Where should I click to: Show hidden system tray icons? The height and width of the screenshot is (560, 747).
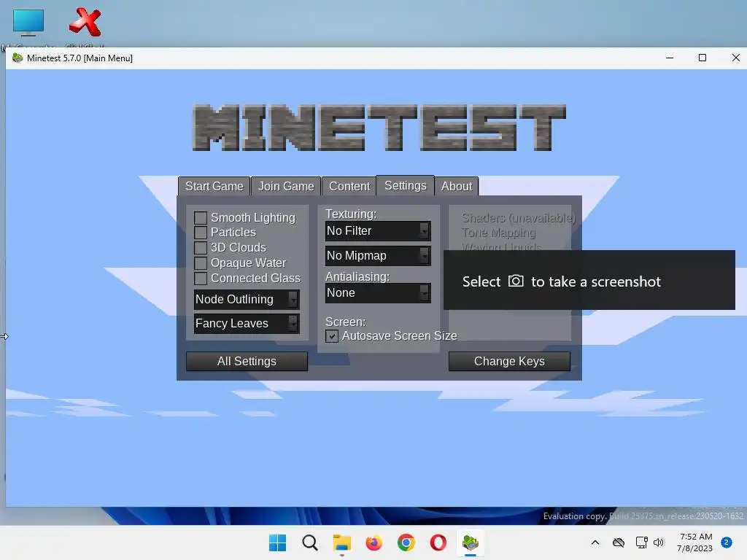pos(595,542)
